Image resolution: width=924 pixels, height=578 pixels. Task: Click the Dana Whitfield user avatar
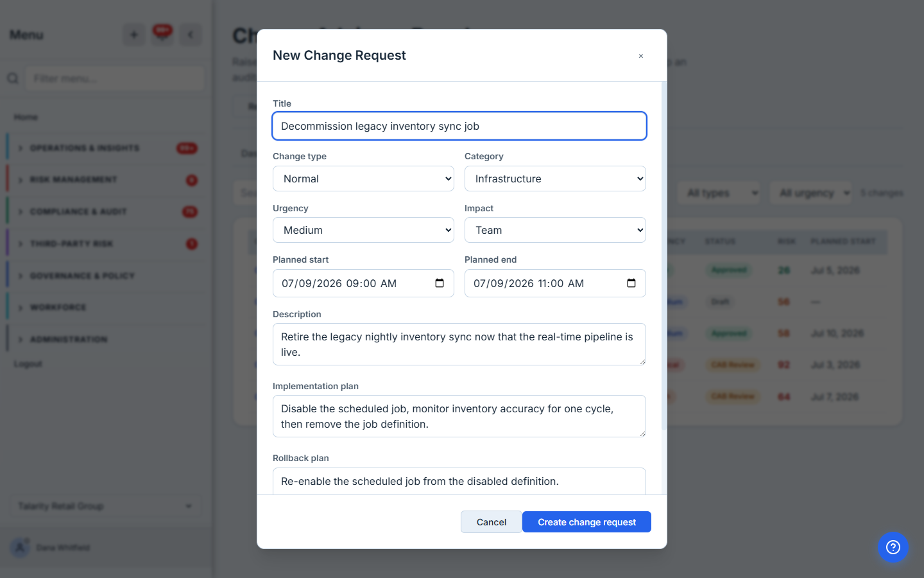(20, 547)
